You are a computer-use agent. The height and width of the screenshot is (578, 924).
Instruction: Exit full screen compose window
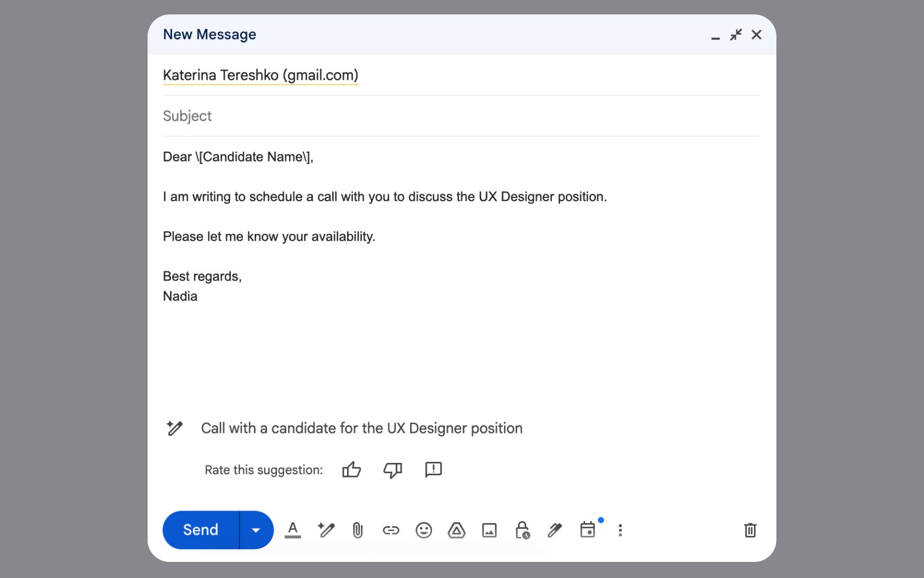736,35
